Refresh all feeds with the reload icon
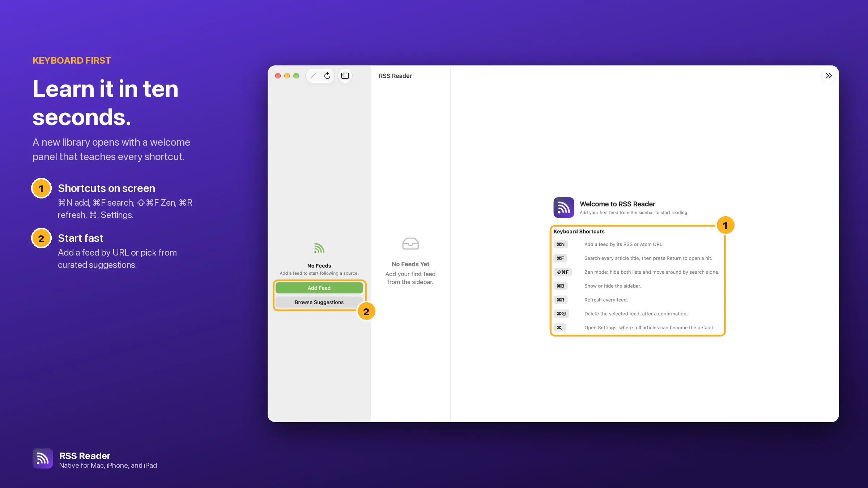Screen dimensions: 868x488 tap(327, 76)
